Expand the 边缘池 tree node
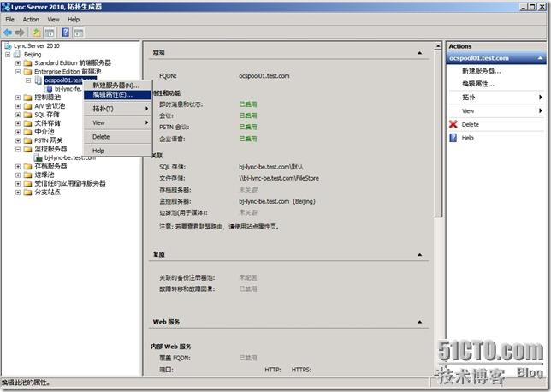The width and height of the screenshot is (551, 392). [18, 175]
